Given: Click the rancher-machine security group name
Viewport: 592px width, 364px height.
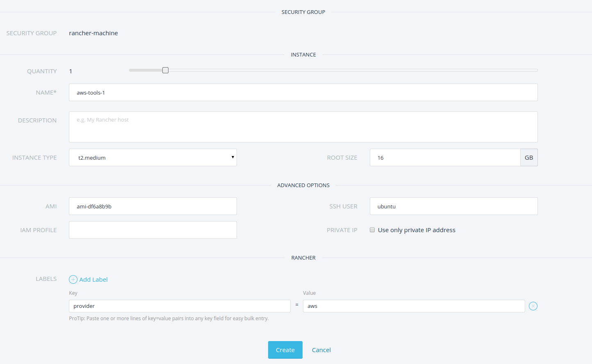Looking at the screenshot, I should tap(93, 33).
